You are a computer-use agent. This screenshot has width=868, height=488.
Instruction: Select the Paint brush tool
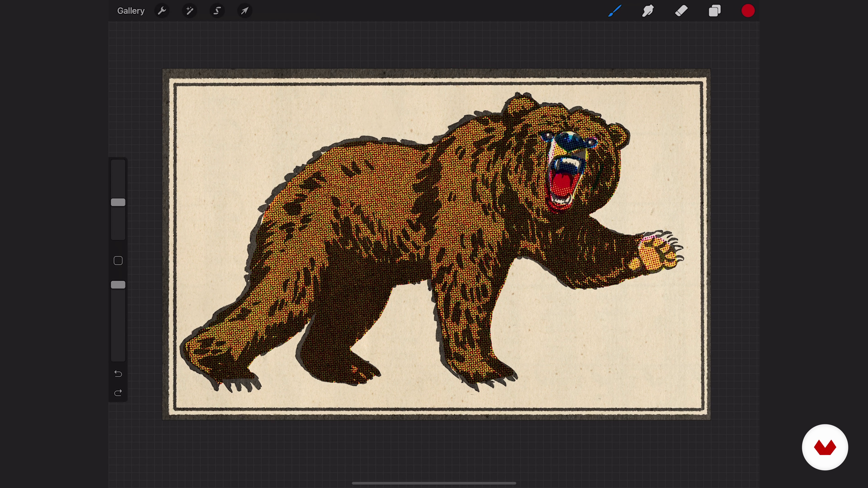(x=615, y=11)
